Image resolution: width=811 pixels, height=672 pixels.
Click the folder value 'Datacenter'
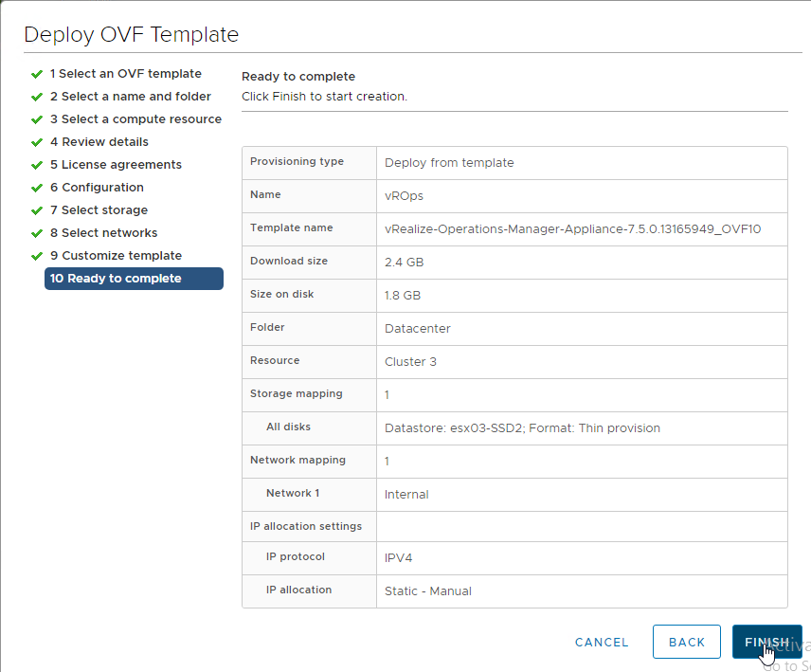(418, 329)
